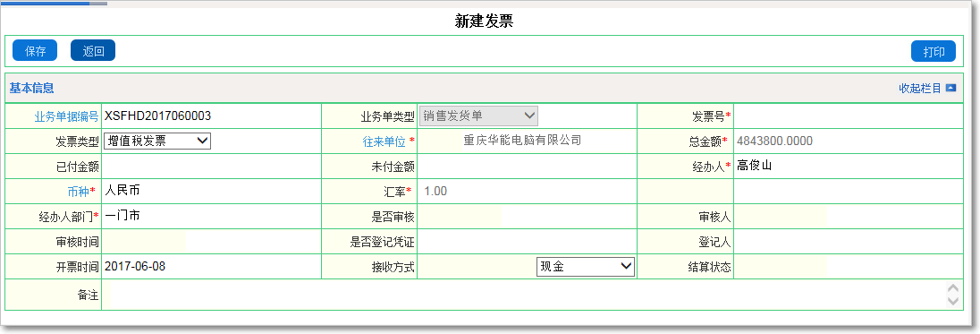This screenshot has width=980, height=334.
Task: Click the 新建发票 page title
Action: 485,21
